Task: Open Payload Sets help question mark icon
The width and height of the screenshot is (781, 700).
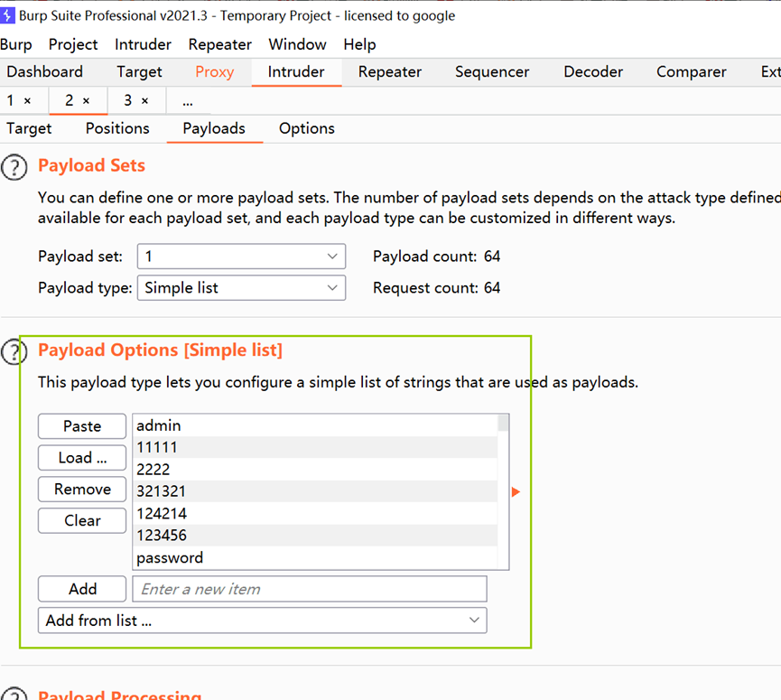Action: [14, 167]
